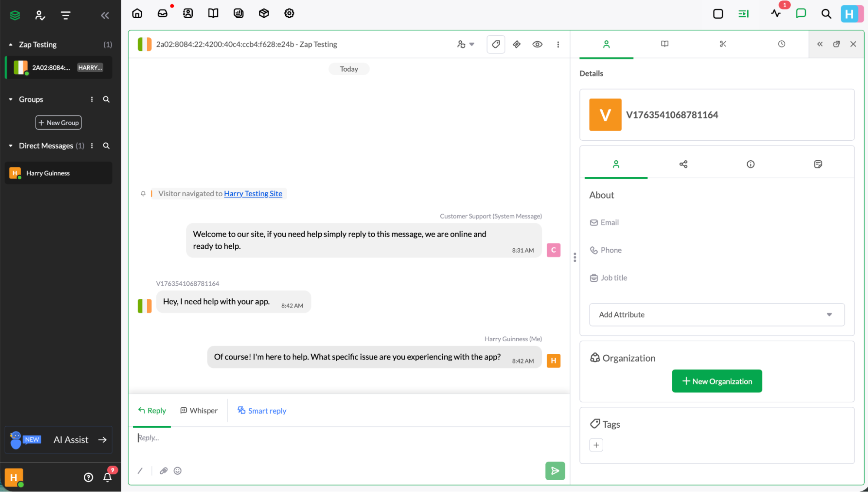Open the Knowledge Base book icon
This screenshot has height=492, width=868.
213,13
